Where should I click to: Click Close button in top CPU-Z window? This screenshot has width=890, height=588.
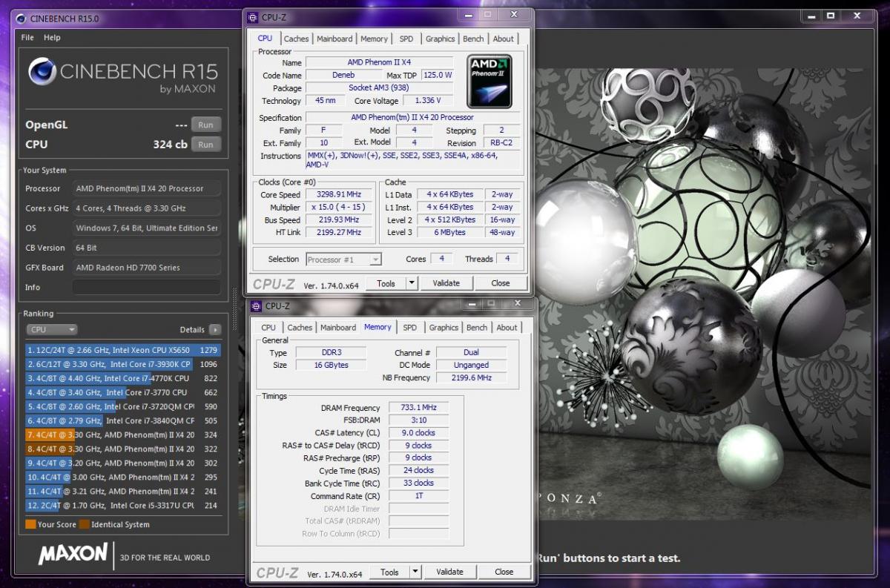coord(501,283)
